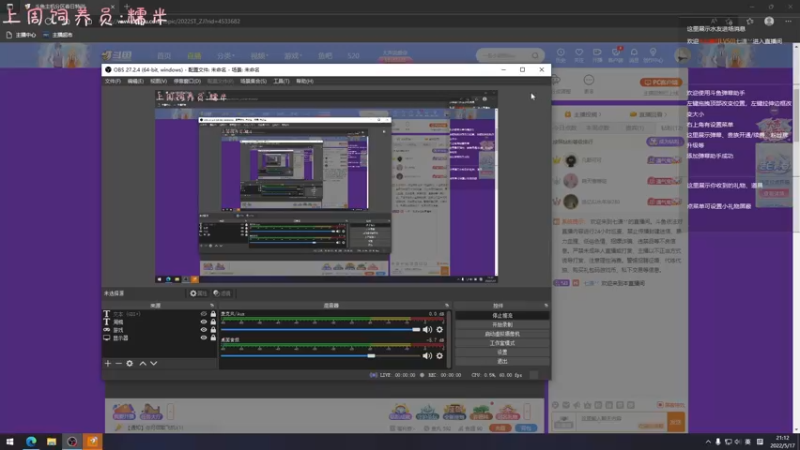Open the View (V) menu in OBS
The image size is (800, 450).
[x=158, y=81]
